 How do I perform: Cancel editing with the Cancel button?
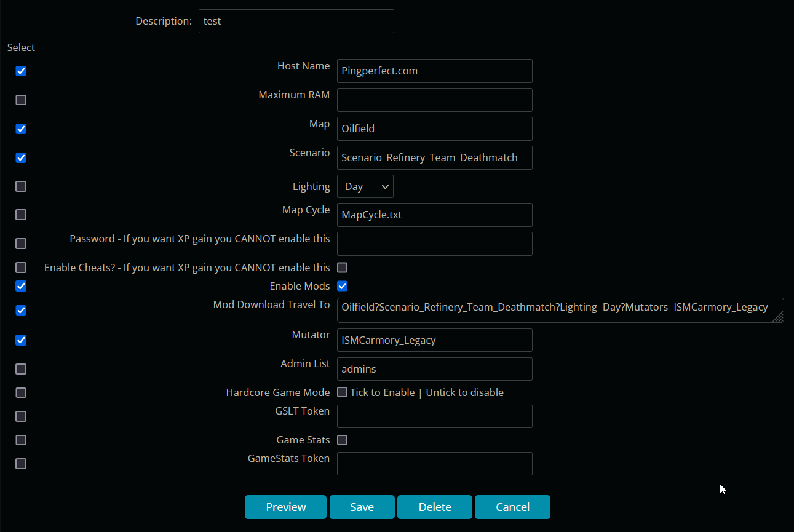pos(512,507)
